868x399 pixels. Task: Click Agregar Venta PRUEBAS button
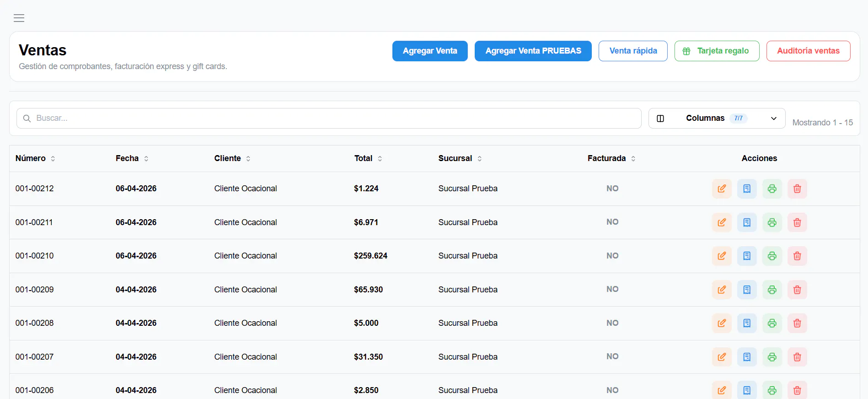533,51
